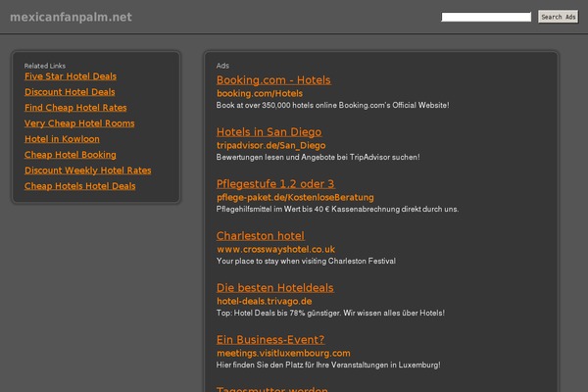
Task: Click pflege-paket.de/KostenloseBeratung URL
Action: point(296,197)
